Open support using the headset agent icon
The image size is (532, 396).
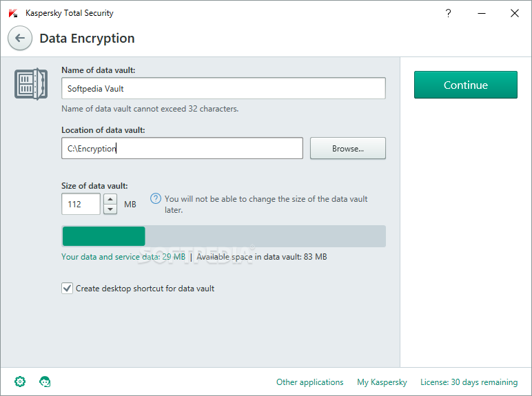tap(45, 382)
